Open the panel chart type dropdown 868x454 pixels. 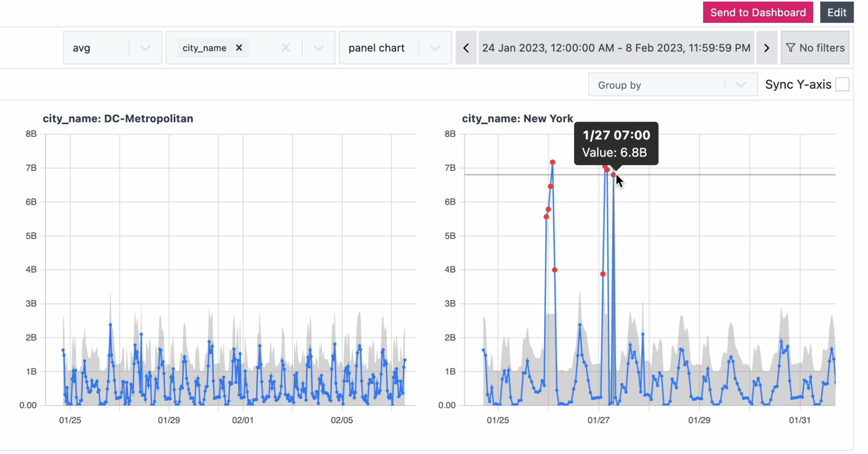pyautogui.click(x=434, y=48)
